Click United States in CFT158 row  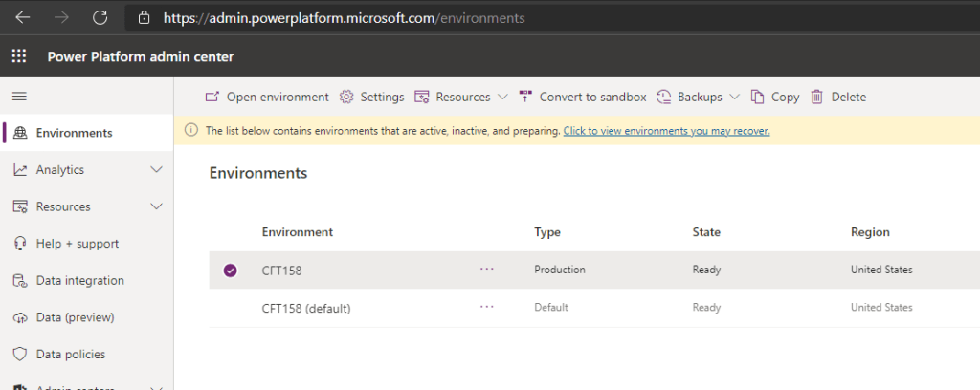[x=881, y=270]
